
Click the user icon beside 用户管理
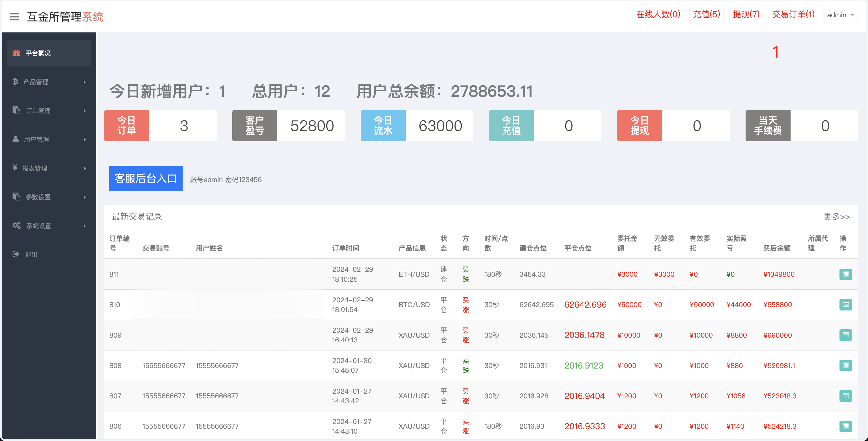coord(16,139)
